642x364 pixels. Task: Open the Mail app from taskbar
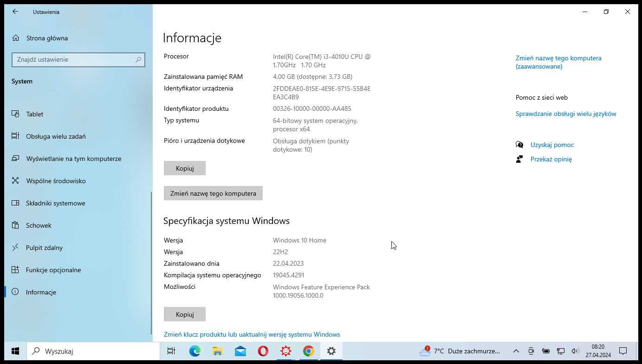pos(240,351)
